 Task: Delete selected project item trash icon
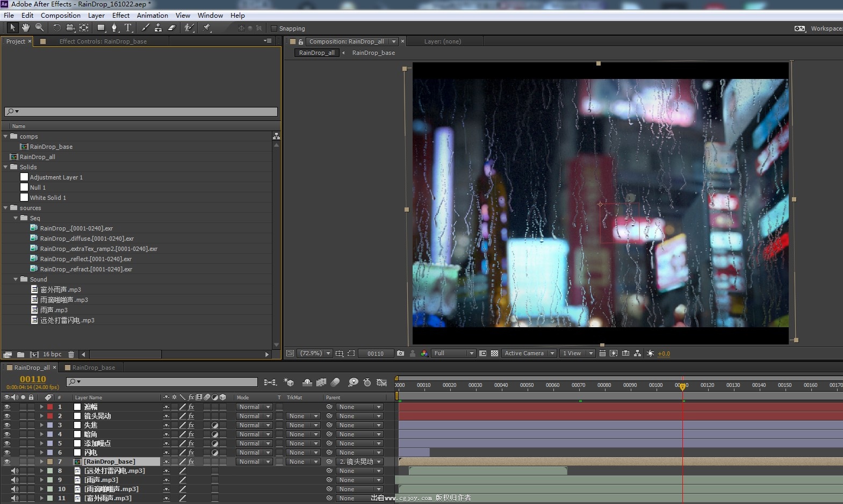(71, 355)
